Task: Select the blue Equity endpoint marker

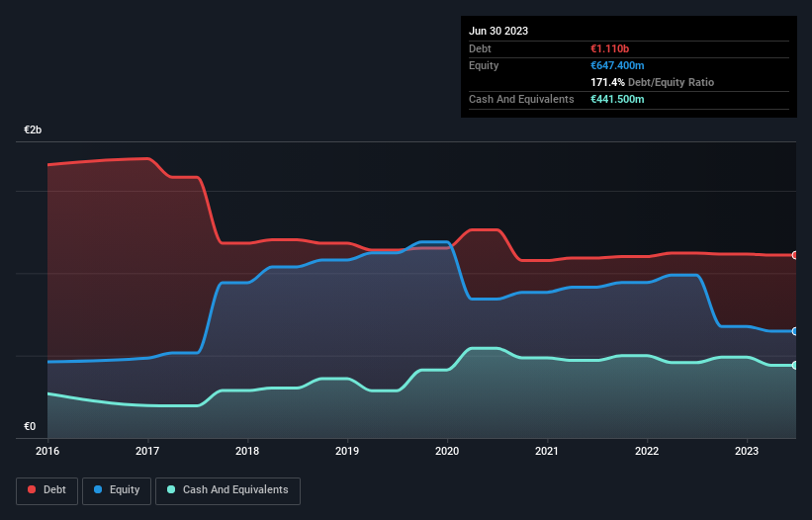Action: [x=795, y=331]
